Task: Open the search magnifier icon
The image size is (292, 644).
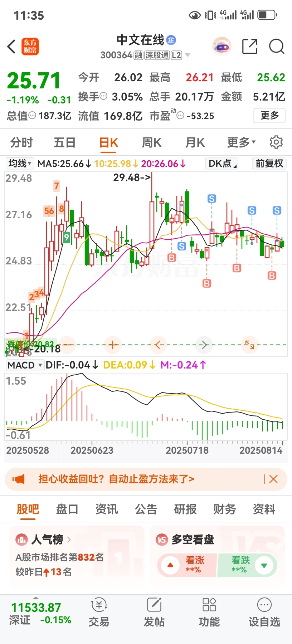Action: pos(277,47)
